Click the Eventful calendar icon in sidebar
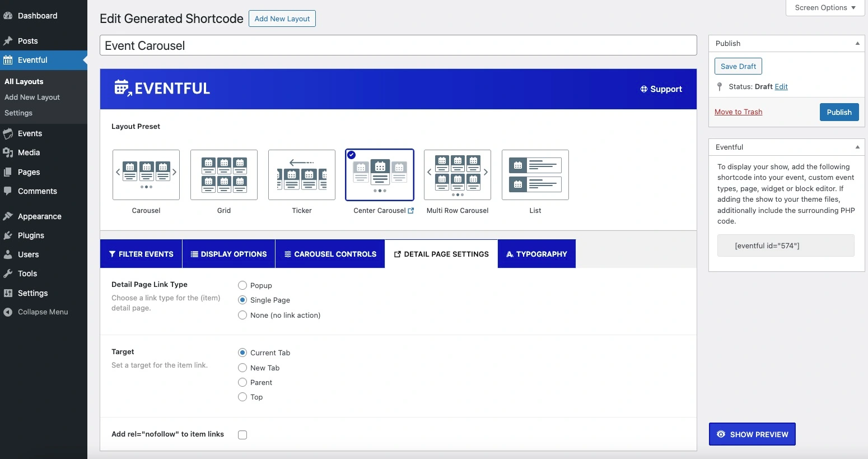868x459 pixels. tap(8, 60)
